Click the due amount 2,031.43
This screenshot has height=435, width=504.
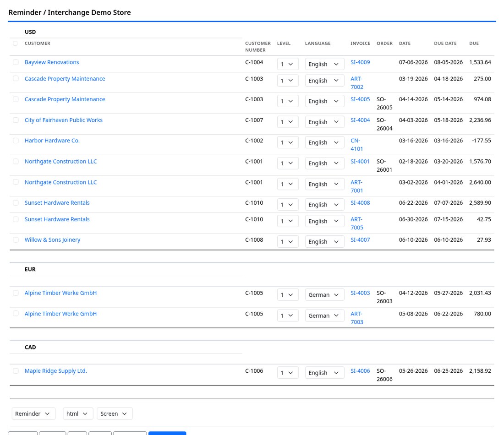(480, 293)
